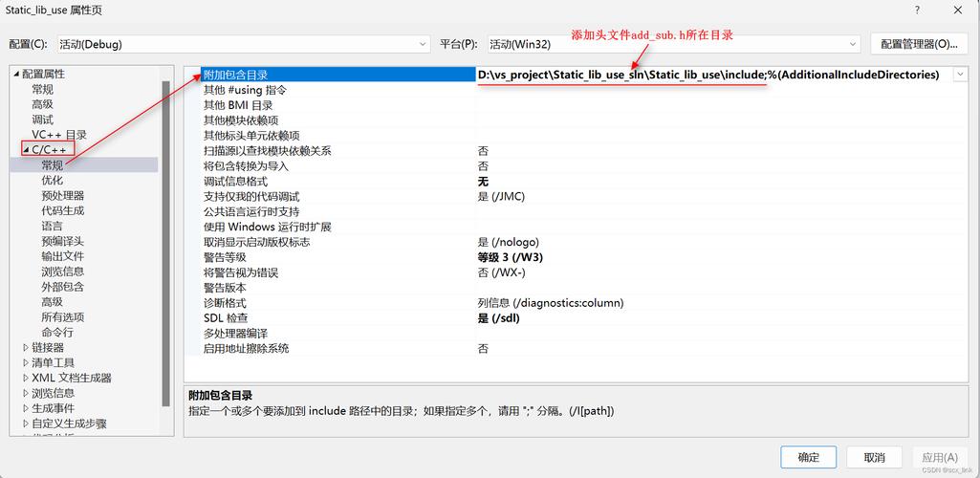Select the 附加包含目录 property row
This screenshot has width=980, height=478.
pos(338,75)
